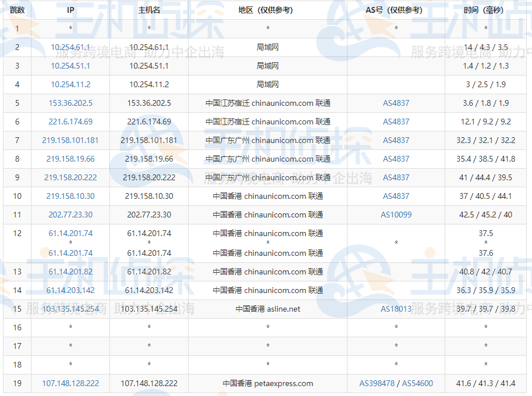Click the 103.135.145.254 IP link
Image resolution: width=532 pixels, height=396 pixels.
[x=70, y=309]
